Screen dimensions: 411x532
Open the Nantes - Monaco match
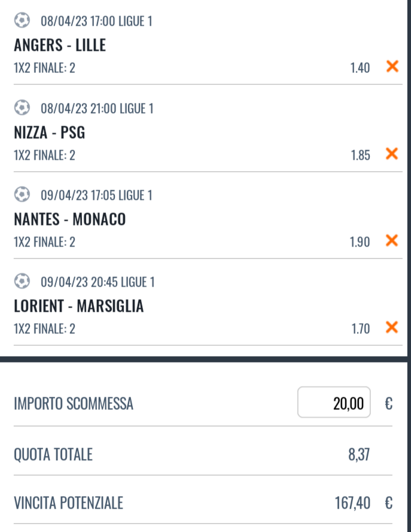pyautogui.click(x=70, y=219)
